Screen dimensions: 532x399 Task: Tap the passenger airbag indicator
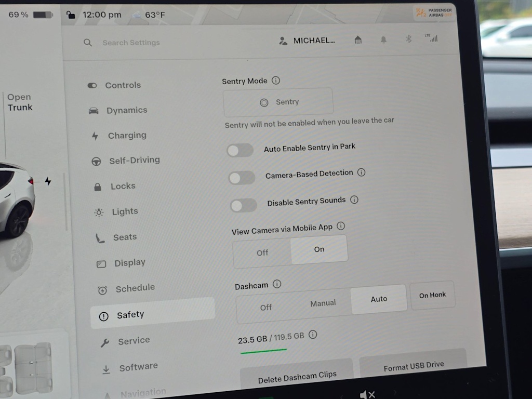(x=434, y=13)
